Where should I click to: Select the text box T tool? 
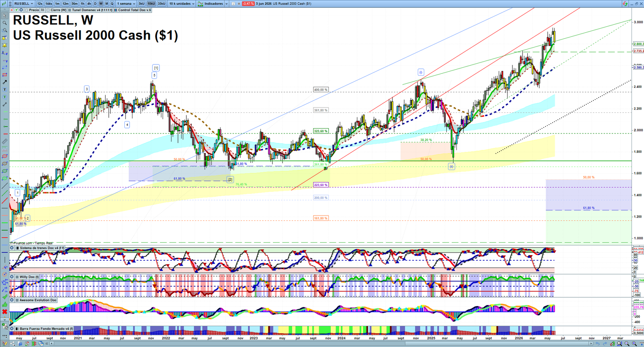(4, 89)
